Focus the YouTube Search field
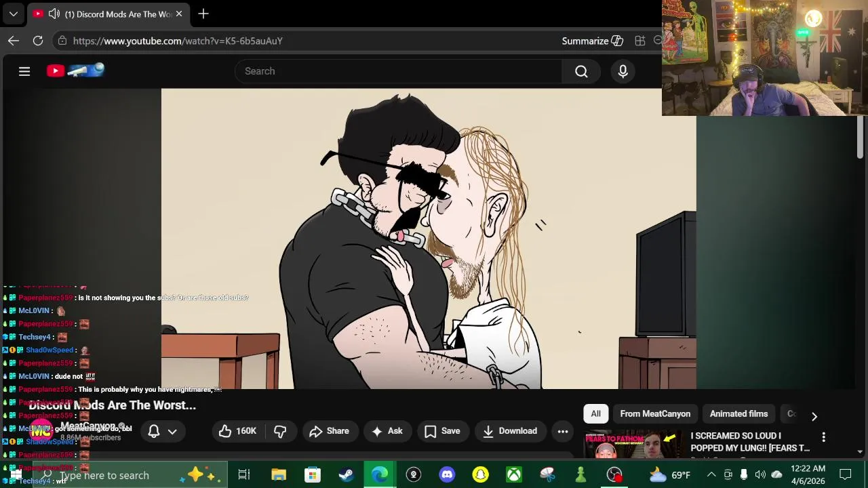This screenshot has height=488, width=868. pos(399,71)
